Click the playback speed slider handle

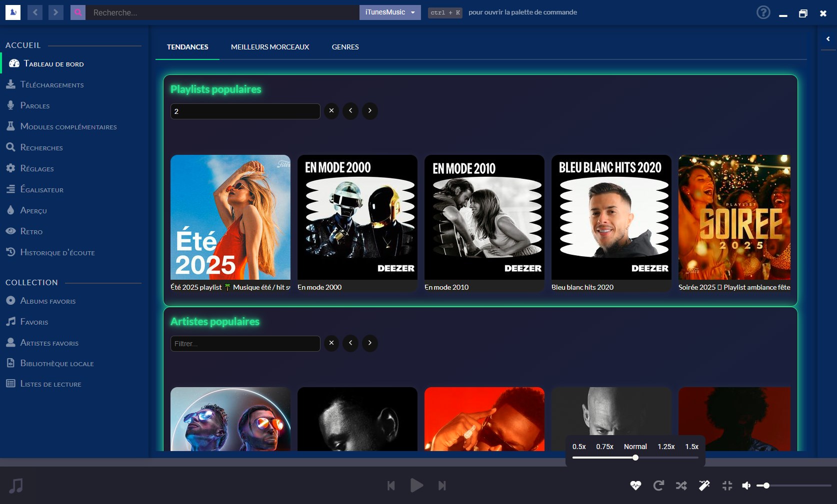(x=635, y=458)
